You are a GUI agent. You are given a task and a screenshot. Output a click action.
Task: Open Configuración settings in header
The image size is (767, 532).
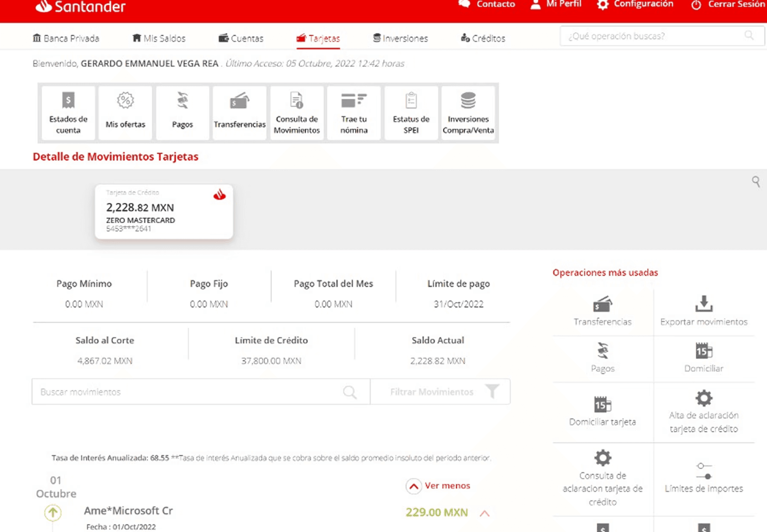[x=635, y=4]
